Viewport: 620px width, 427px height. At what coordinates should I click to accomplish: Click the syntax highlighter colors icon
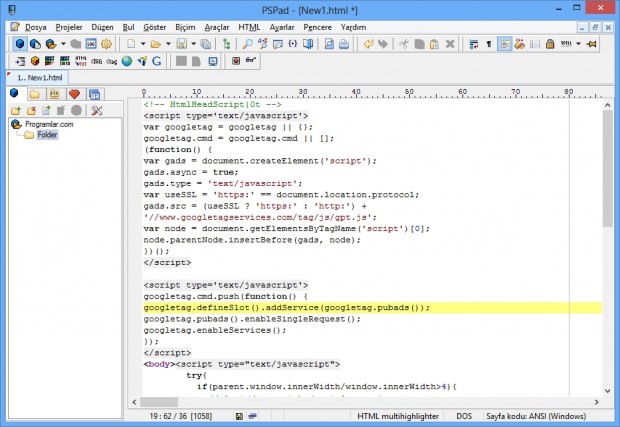pyautogui.click(x=520, y=44)
